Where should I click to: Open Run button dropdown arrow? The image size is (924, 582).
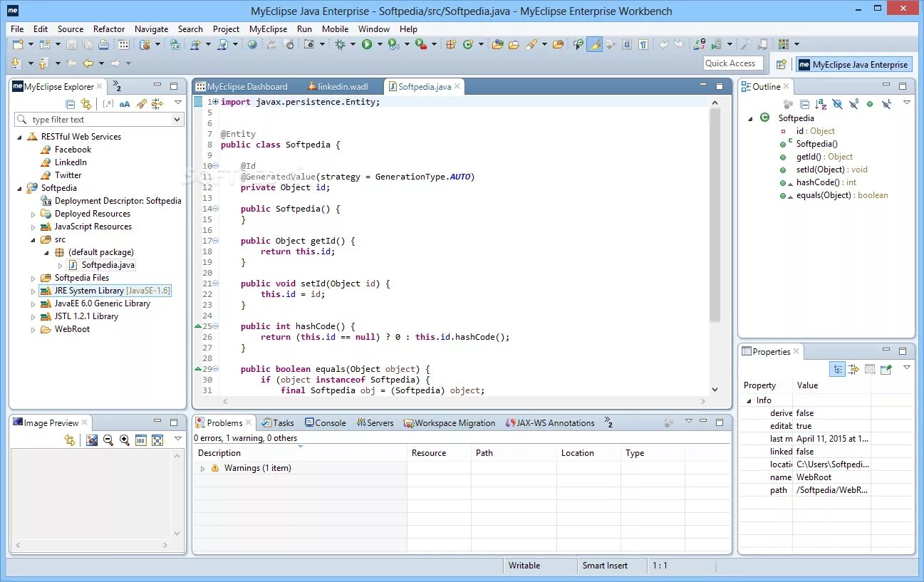(x=380, y=44)
